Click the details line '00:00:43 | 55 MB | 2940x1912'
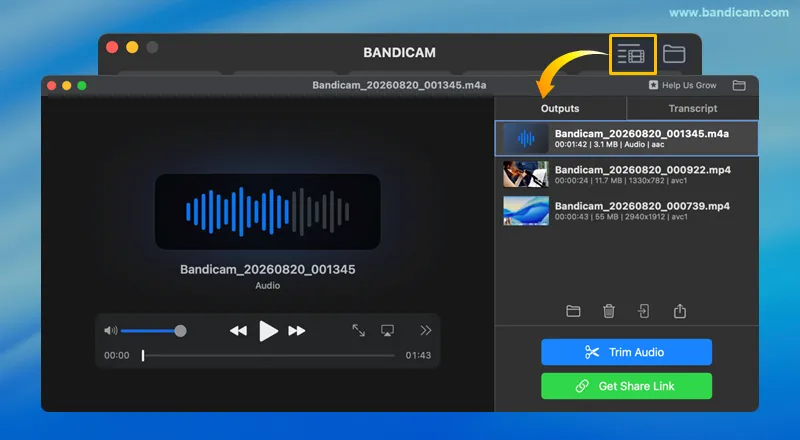 621,217
